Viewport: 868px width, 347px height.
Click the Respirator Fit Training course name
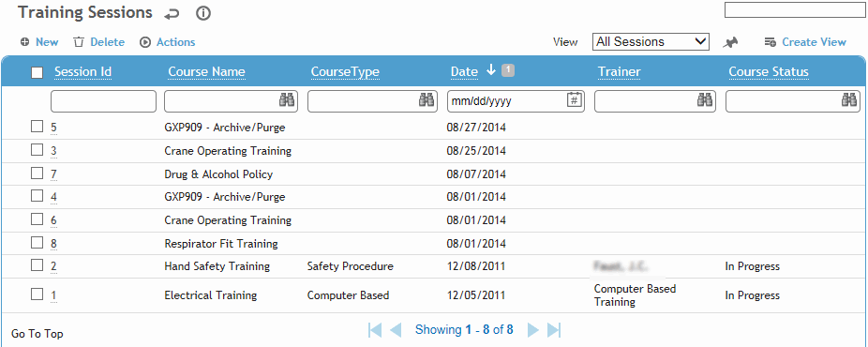221,244
